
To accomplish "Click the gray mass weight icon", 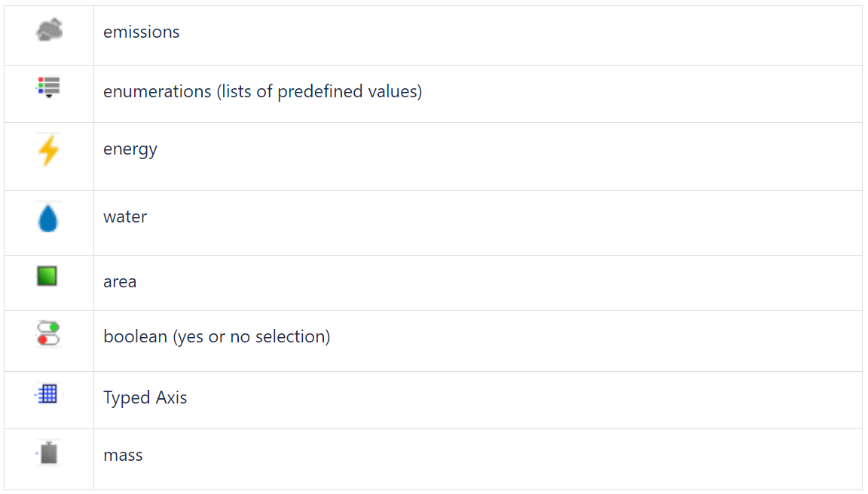I will [x=49, y=453].
